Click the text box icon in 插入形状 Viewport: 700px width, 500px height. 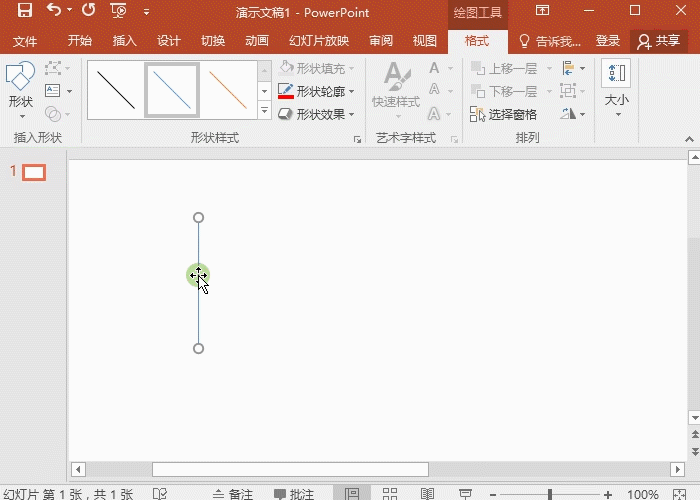(53, 91)
